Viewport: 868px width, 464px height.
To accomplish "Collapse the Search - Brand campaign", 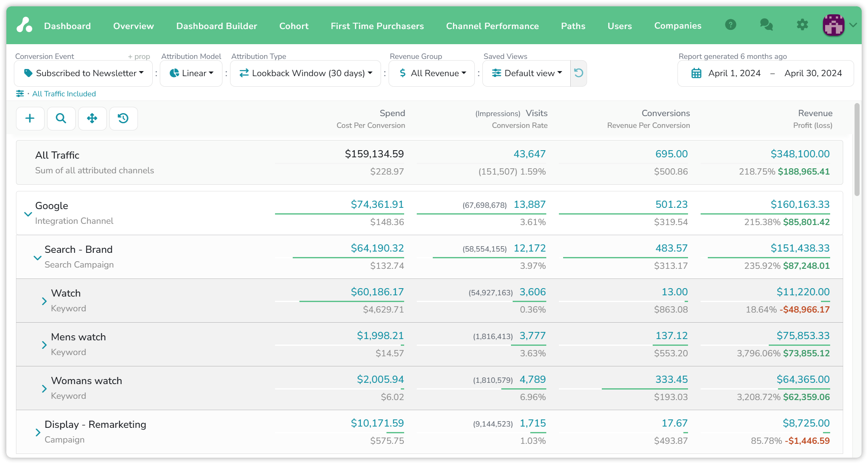I will (x=37, y=258).
